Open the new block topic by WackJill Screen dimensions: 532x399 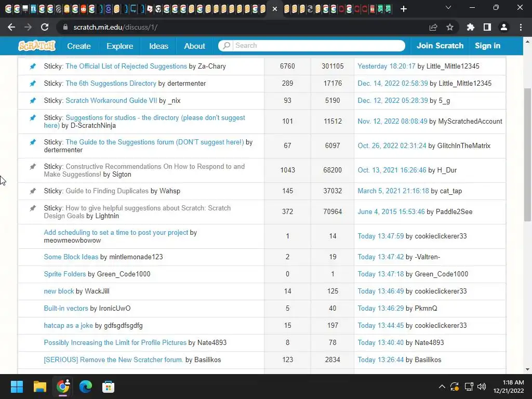59,291
